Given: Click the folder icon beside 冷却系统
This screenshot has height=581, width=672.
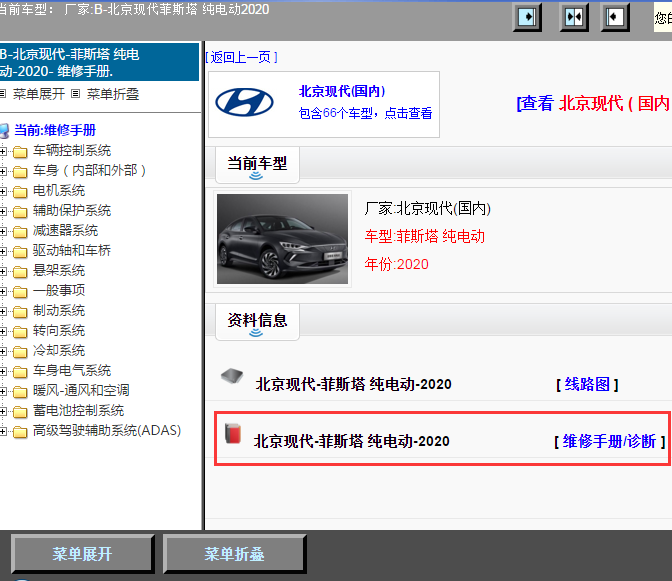Looking at the screenshot, I should tap(20, 351).
